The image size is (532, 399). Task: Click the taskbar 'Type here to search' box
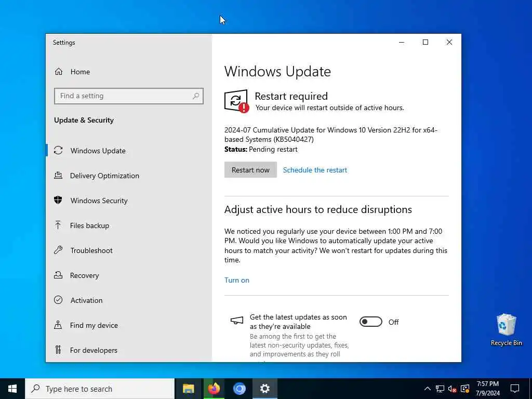click(100, 389)
